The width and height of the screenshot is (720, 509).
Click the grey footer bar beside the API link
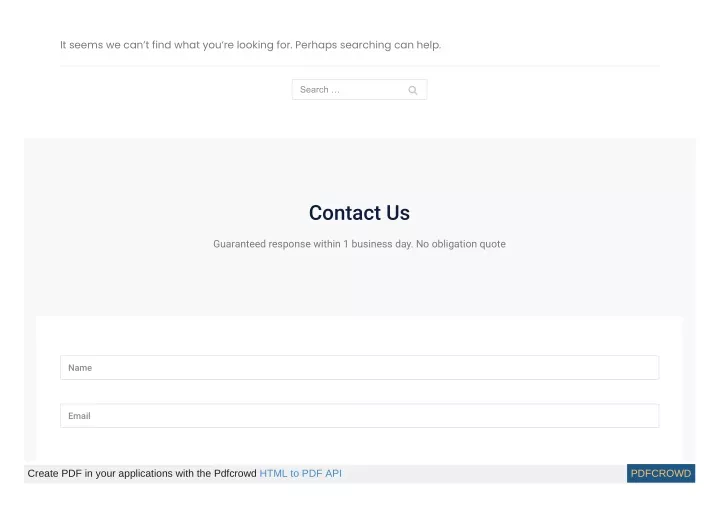482,474
